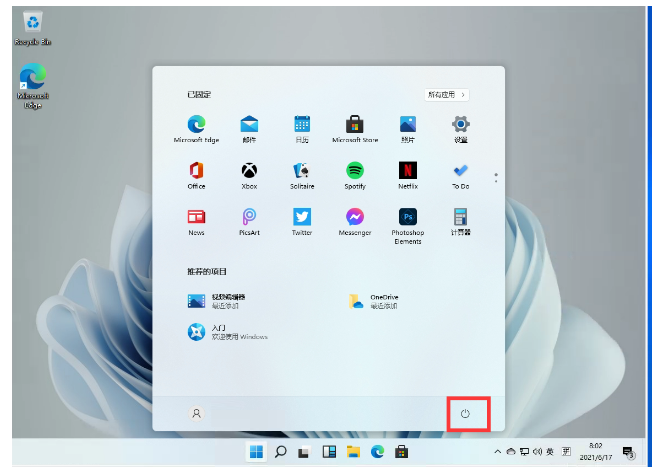Open the recommended Video Editor item
This screenshot has height=476, width=661.
(217, 301)
